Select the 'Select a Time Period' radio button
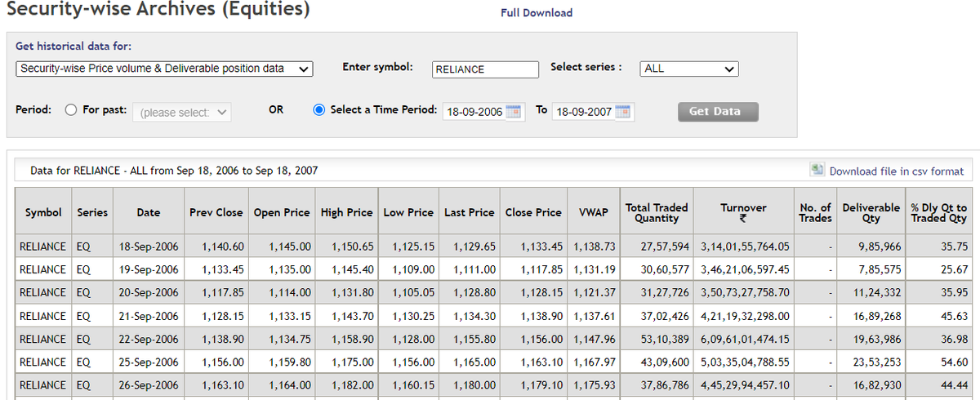Image resolution: width=980 pixels, height=400 pixels. pos(319,110)
